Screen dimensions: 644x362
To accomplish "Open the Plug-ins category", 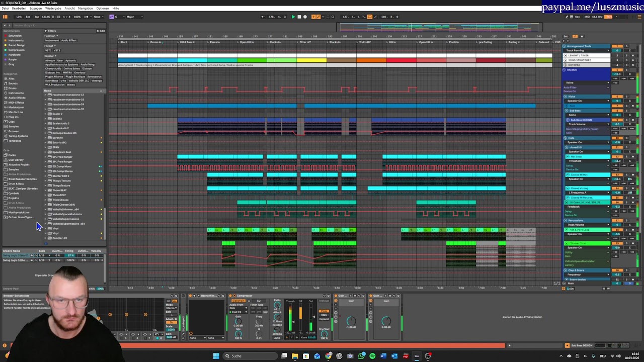I will pyautogui.click(x=14, y=117).
